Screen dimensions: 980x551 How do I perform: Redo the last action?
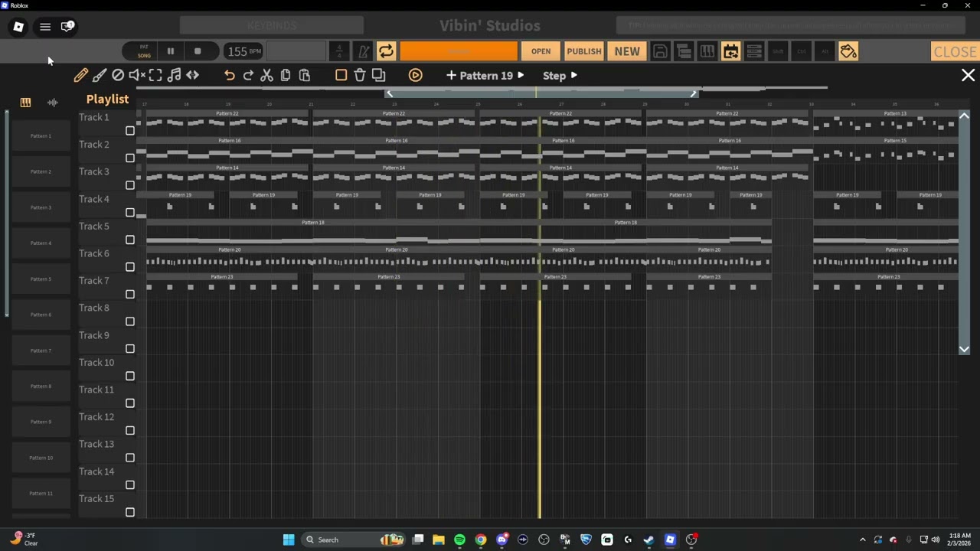pos(248,75)
